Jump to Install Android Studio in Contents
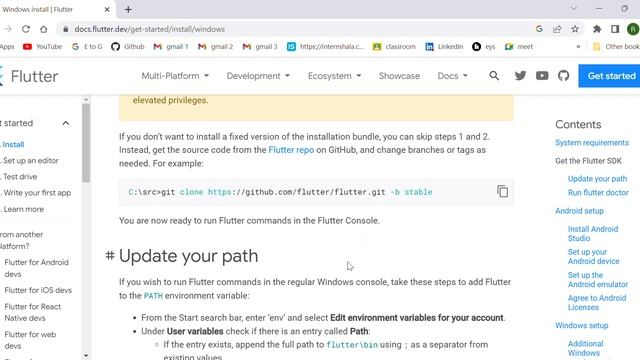This screenshot has width=640, height=360. click(593, 233)
